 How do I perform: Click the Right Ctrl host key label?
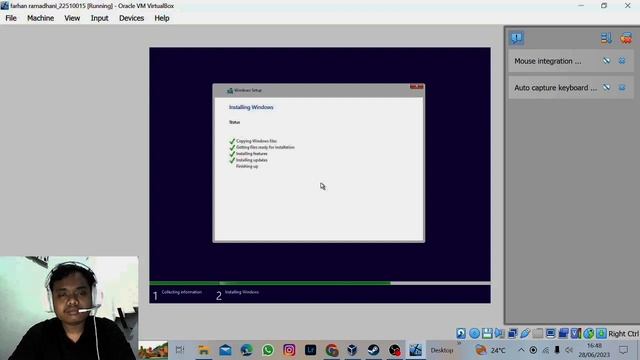click(x=624, y=333)
